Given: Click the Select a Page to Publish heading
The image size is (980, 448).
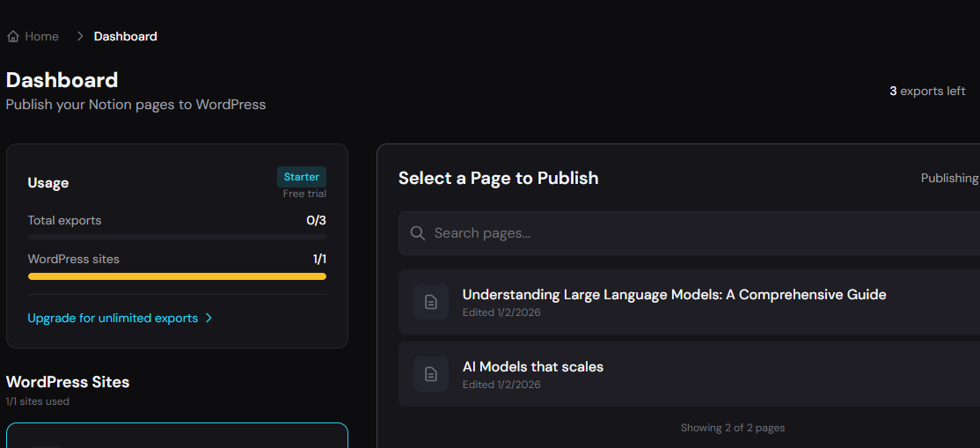Looking at the screenshot, I should click(498, 179).
